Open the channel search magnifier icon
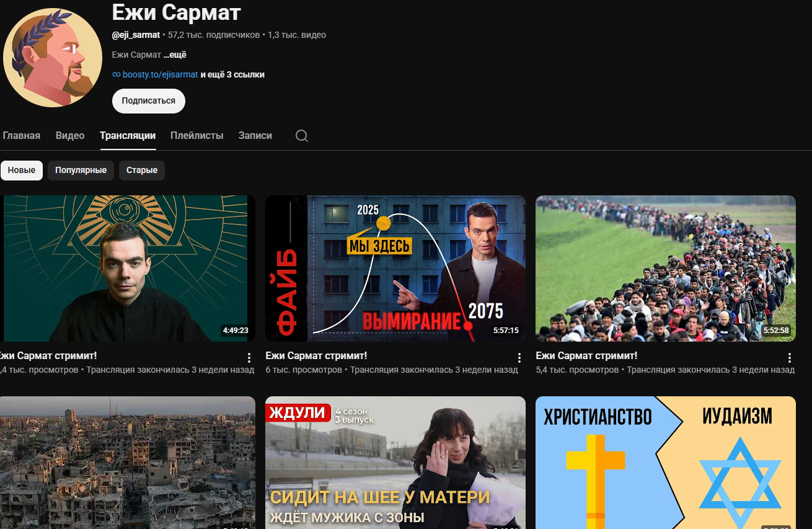The height and width of the screenshot is (529, 812). coord(302,136)
